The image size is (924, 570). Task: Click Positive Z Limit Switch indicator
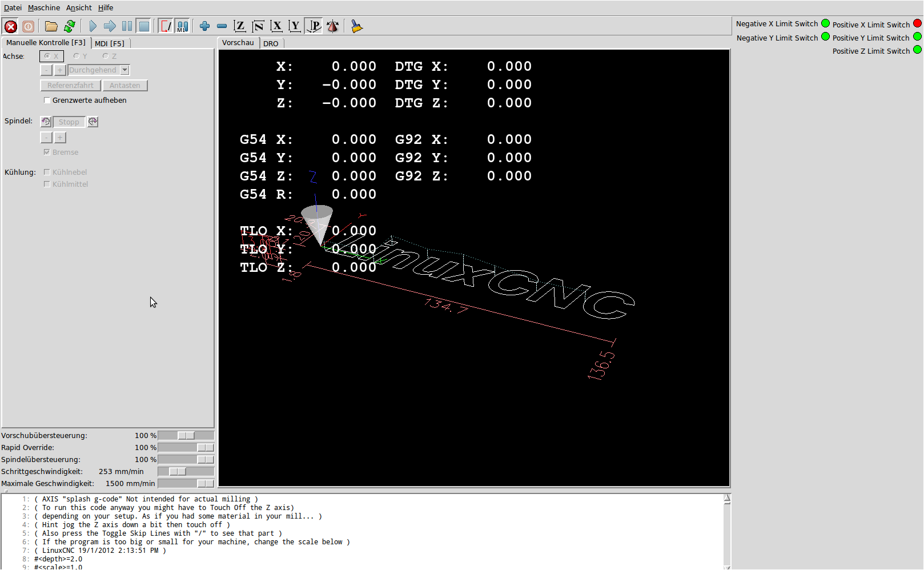(x=917, y=50)
